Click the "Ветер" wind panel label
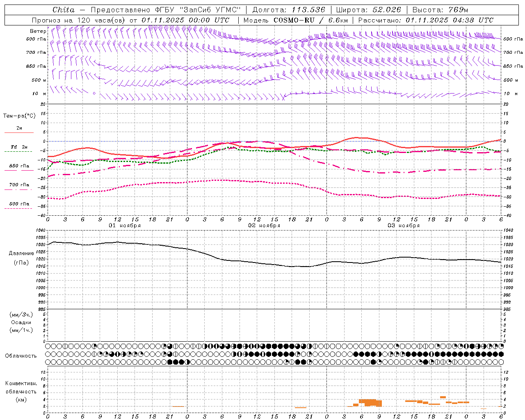This screenshot has height=420, width=525. [38, 31]
